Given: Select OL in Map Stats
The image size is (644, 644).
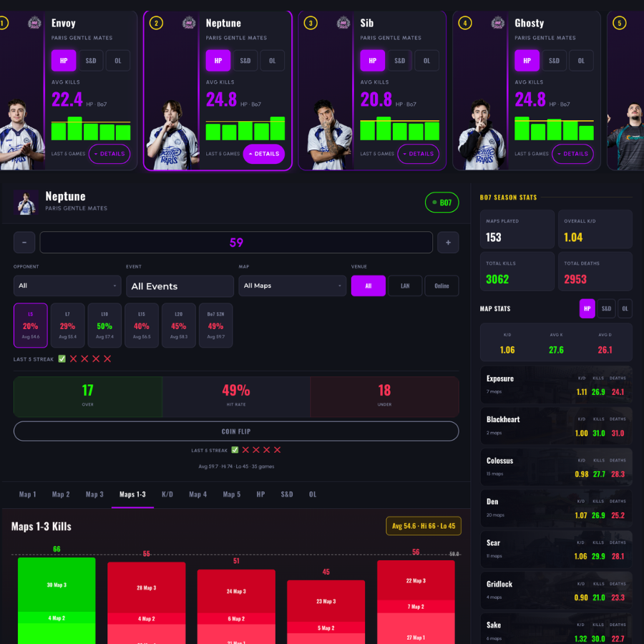Looking at the screenshot, I should pos(625,308).
